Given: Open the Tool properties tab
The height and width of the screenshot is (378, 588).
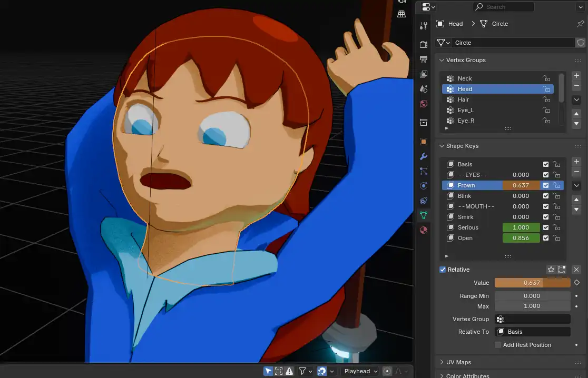Looking at the screenshot, I should 424,26.
